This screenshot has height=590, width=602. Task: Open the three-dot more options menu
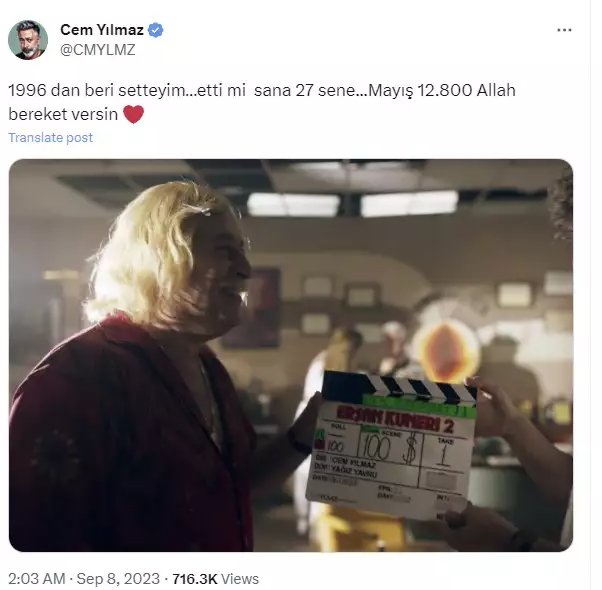pos(564,30)
